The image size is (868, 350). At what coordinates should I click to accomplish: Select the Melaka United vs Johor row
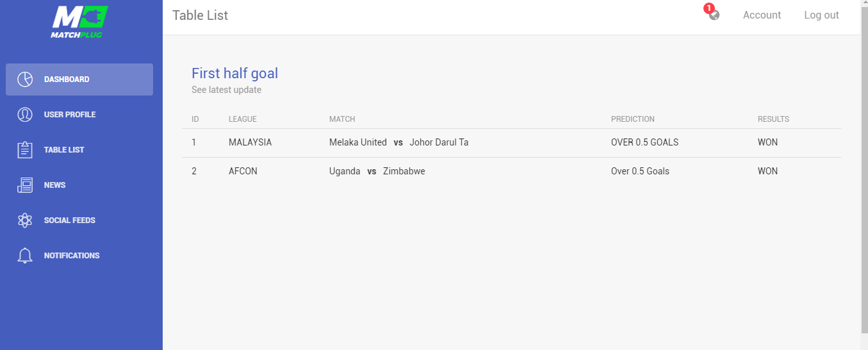[x=511, y=143]
